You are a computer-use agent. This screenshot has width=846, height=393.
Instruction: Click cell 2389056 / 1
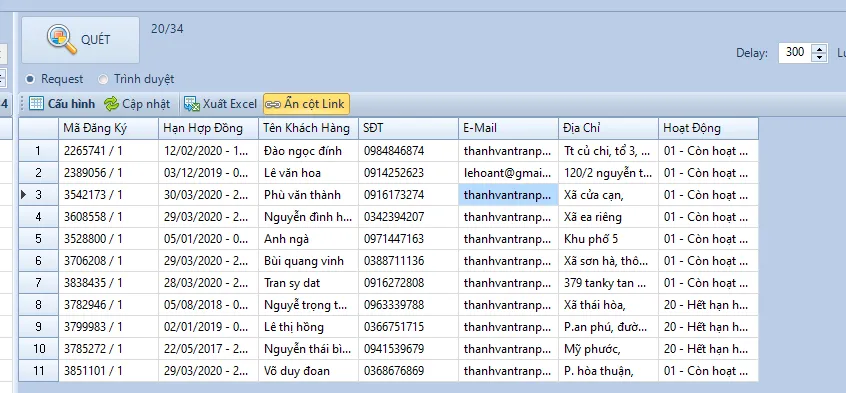108,173
